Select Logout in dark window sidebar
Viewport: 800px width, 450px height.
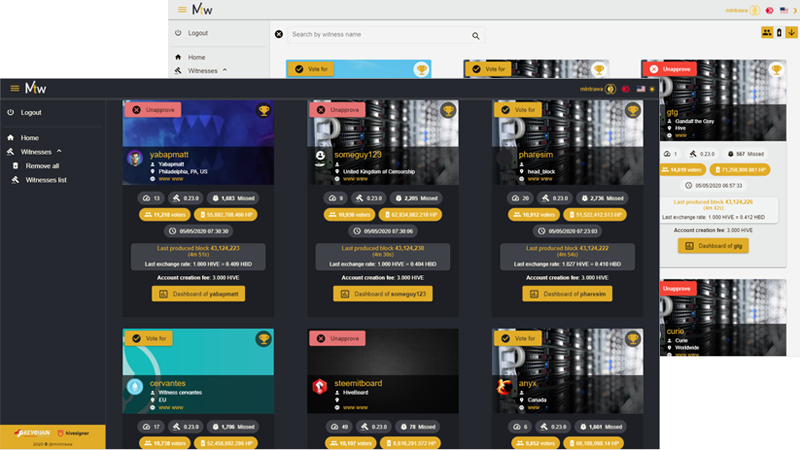31,112
